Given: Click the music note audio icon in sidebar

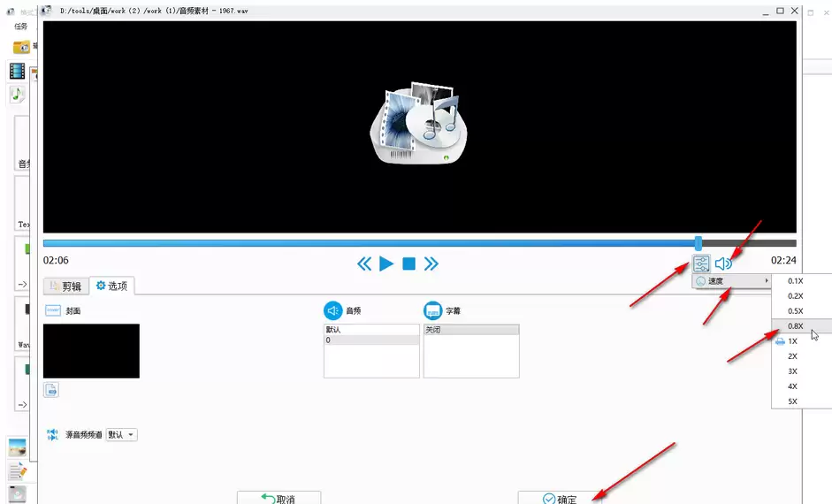Looking at the screenshot, I should click(17, 95).
